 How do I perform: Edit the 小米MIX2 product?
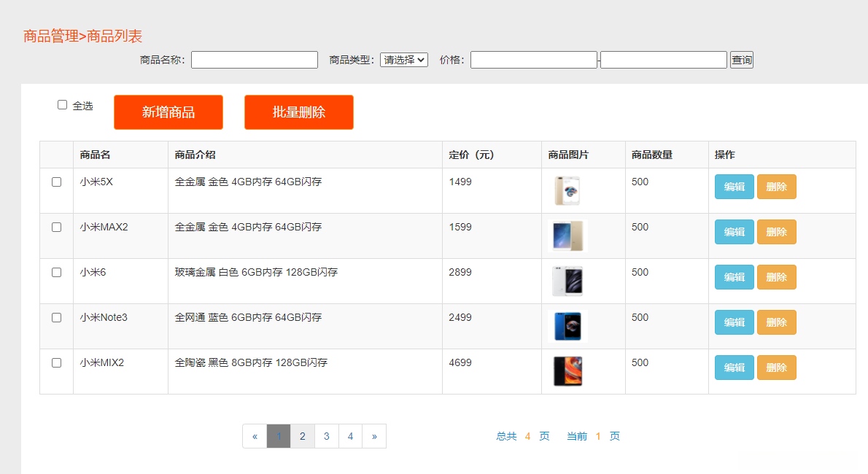735,368
